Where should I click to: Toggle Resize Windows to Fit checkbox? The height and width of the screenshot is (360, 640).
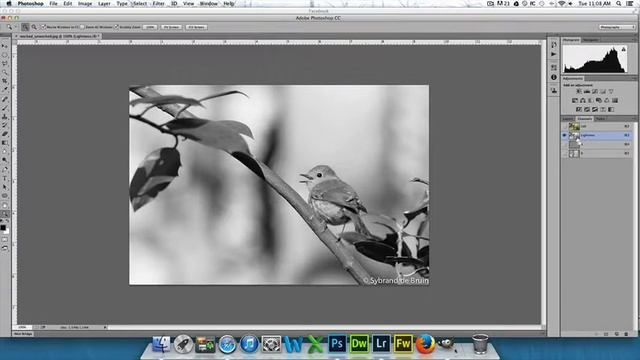tap(43, 27)
